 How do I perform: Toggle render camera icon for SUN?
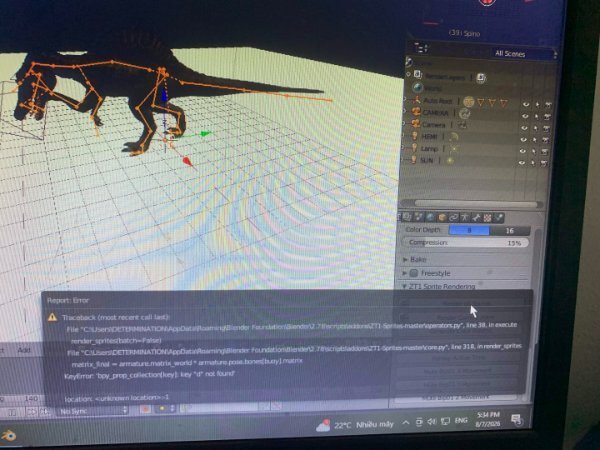click(x=543, y=163)
